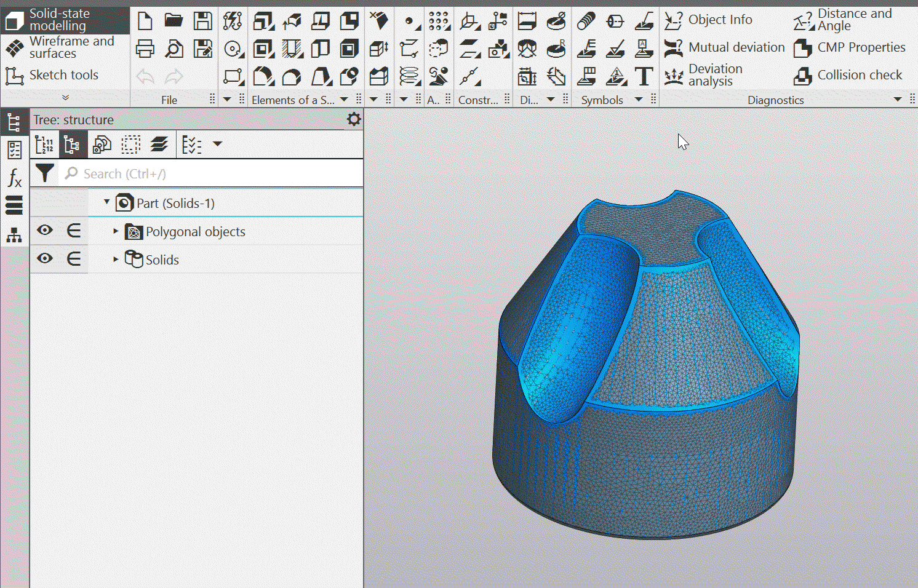
Task: Toggle visibility of Solids
Action: 44,259
